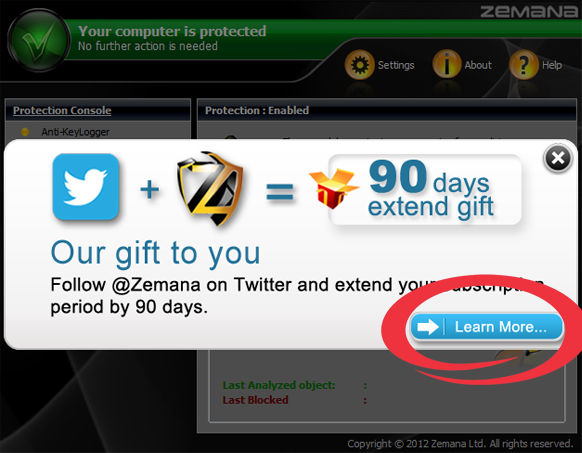Image resolution: width=582 pixels, height=453 pixels.
Task: Select Anti-KeyLogger in Protection Console
Action: point(75,132)
